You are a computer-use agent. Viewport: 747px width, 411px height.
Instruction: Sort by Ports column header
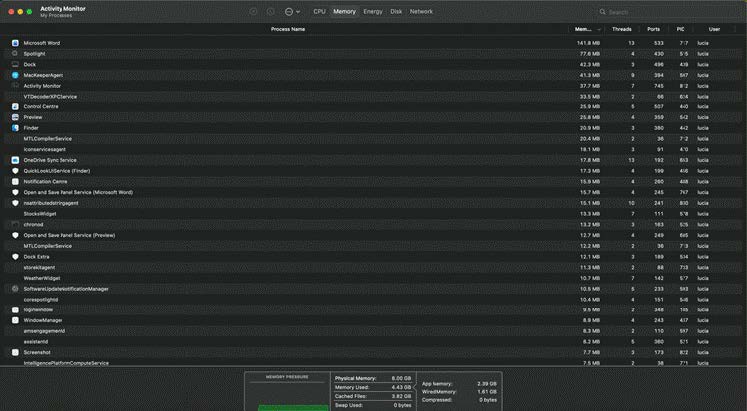[x=654, y=29]
